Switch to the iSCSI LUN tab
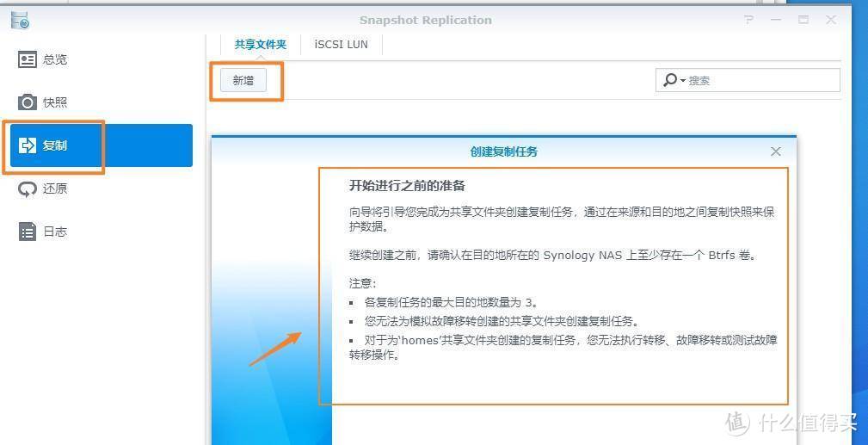868x445 pixels. coord(341,45)
